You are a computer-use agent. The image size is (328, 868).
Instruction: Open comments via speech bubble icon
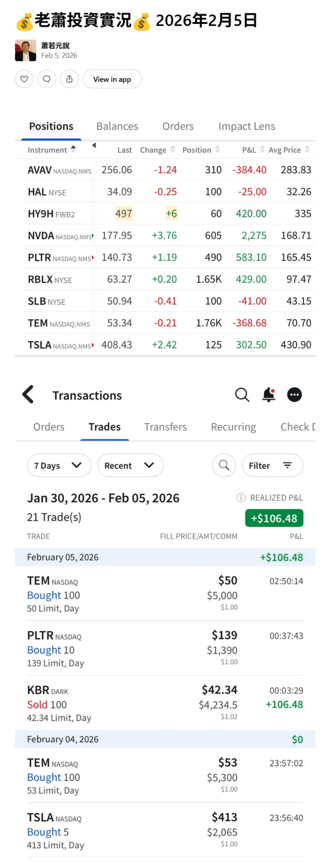click(46, 79)
